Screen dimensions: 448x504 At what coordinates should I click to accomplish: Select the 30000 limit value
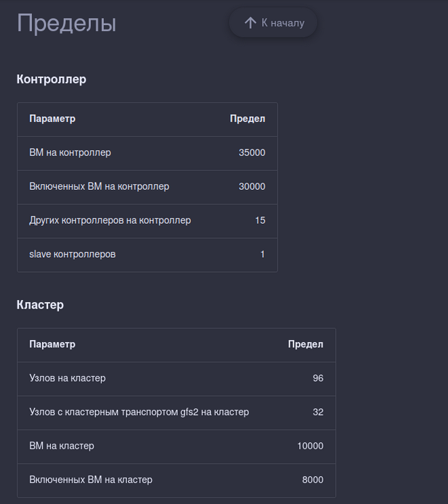252,187
